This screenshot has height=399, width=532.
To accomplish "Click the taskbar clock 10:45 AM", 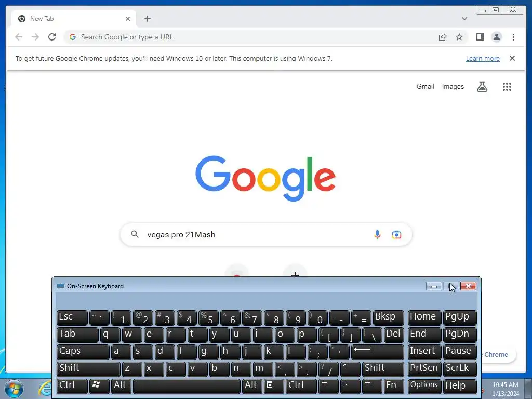I will coord(505,385).
